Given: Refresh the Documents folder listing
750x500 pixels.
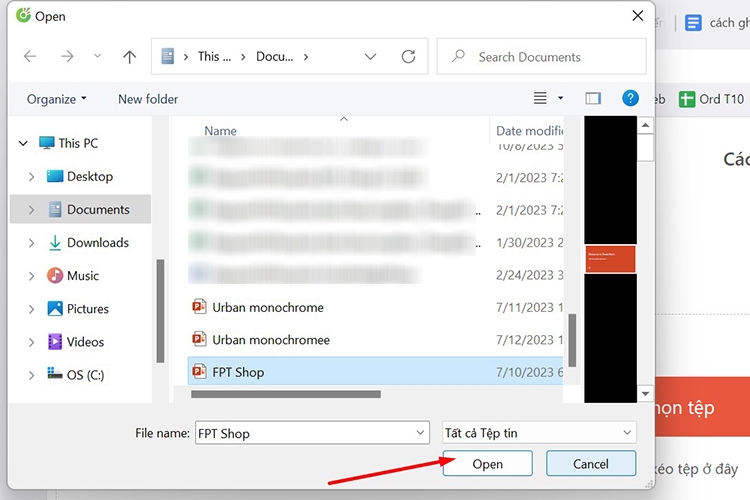Looking at the screenshot, I should (x=408, y=56).
